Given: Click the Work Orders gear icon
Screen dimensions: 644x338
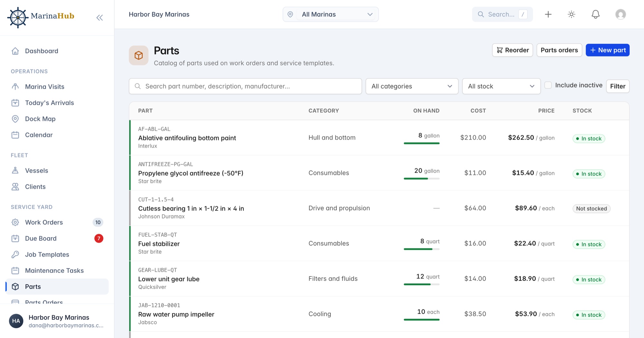Looking at the screenshot, I should click(15, 223).
